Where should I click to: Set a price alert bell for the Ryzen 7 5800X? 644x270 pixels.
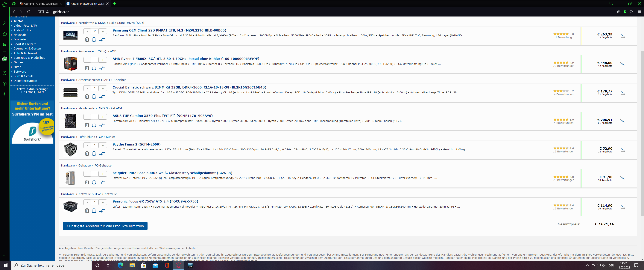(x=94, y=68)
